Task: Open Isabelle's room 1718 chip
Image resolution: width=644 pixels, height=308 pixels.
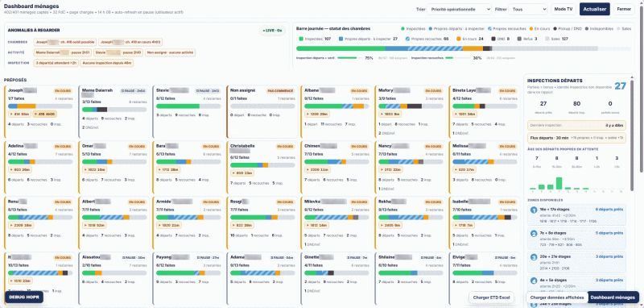Action: coord(464,225)
